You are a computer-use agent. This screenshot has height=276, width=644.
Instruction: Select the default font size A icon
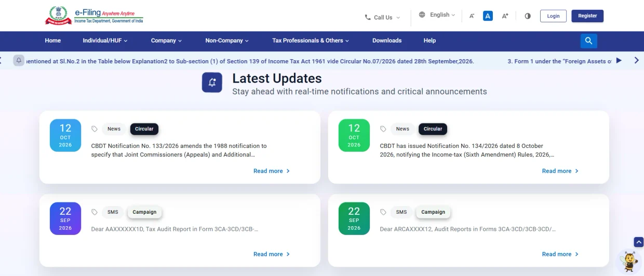pyautogui.click(x=488, y=16)
